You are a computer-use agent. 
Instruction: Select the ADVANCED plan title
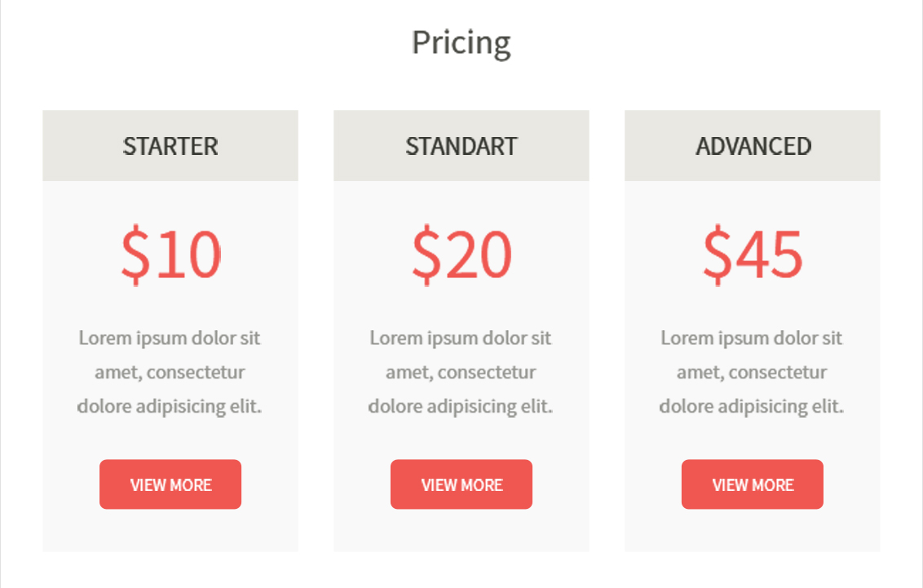[753, 146]
